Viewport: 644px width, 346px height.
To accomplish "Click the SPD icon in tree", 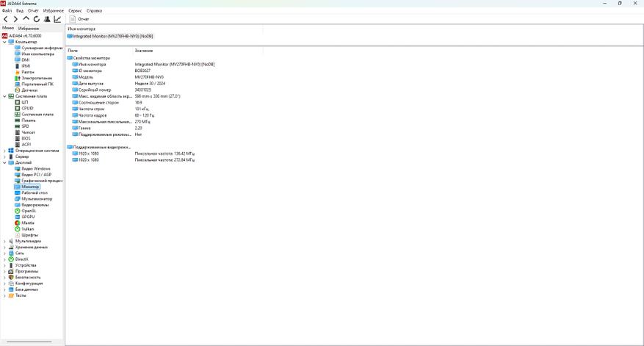I will click(x=17, y=126).
